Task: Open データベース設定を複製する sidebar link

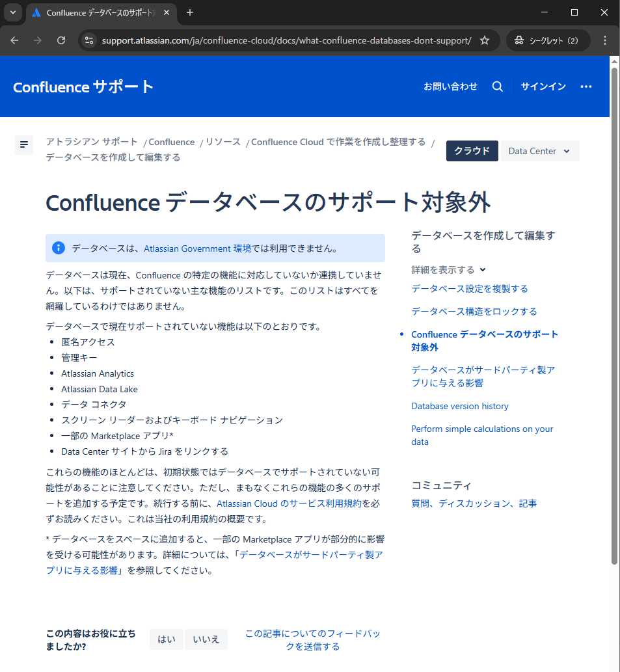Action: (x=470, y=288)
